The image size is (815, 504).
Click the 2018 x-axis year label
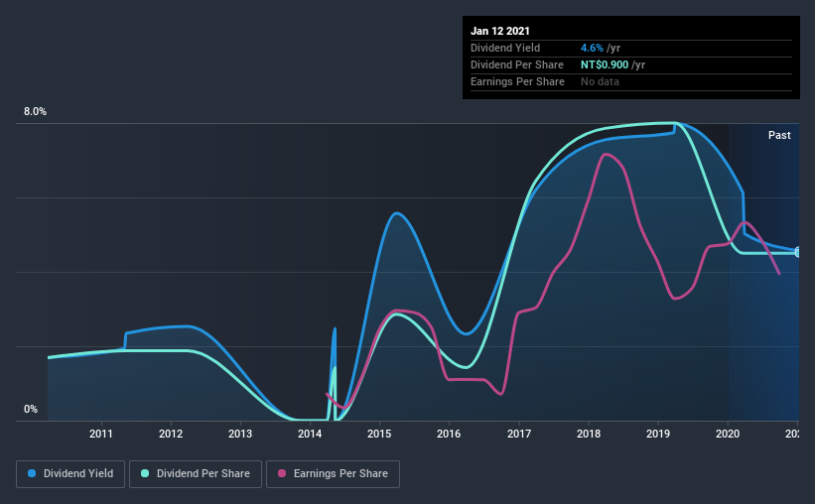coord(589,434)
